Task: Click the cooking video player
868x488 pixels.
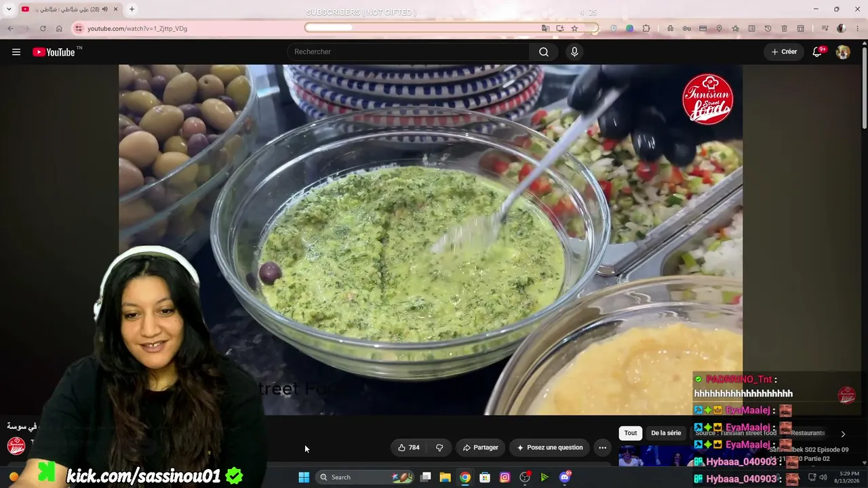Action: pyautogui.click(x=431, y=239)
